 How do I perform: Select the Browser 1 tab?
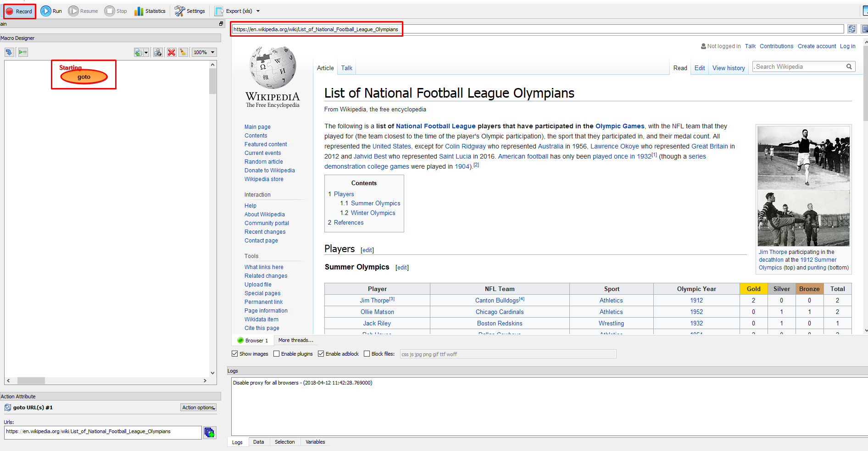click(253, 341)
